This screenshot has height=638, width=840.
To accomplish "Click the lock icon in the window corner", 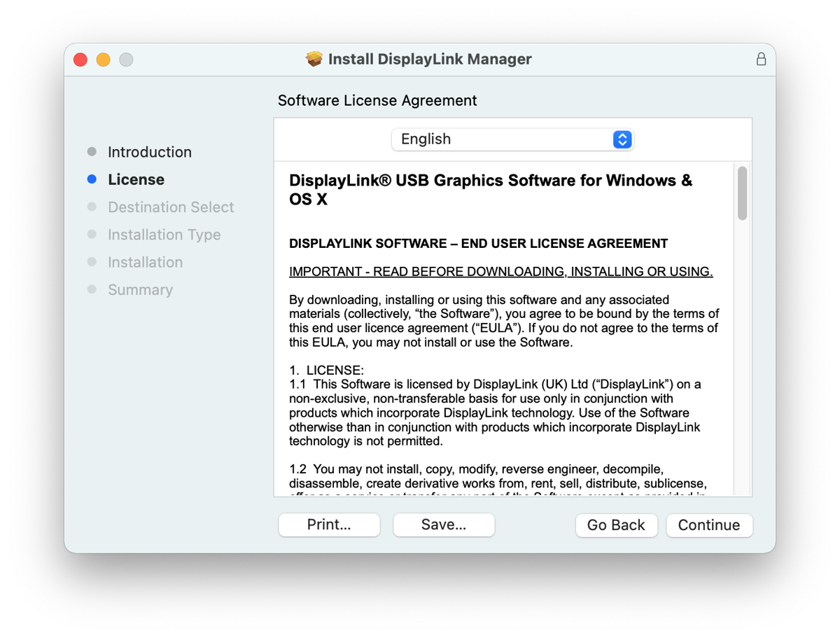I will [x=761, y=60].
